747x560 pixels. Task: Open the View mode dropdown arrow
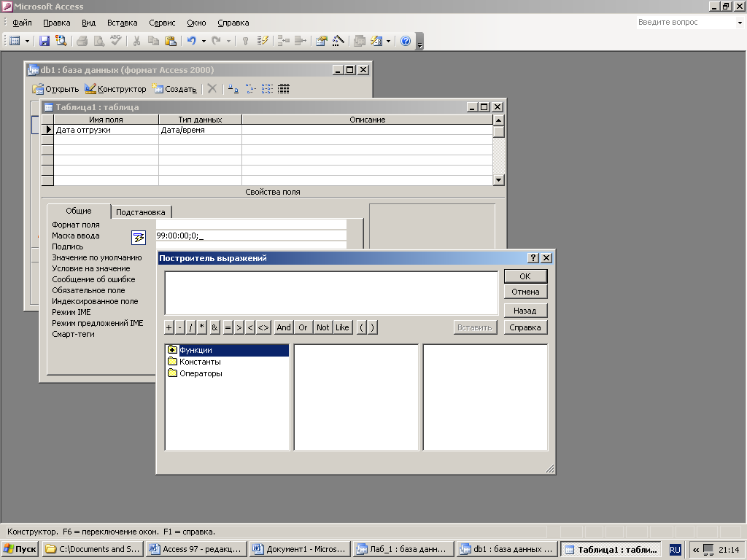click(x=27, y=41)
